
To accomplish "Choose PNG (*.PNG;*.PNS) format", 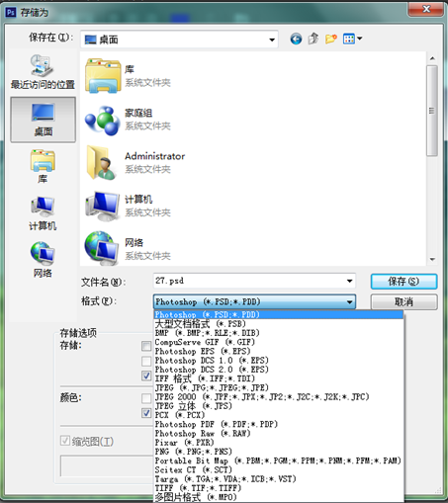I will 279,452.
